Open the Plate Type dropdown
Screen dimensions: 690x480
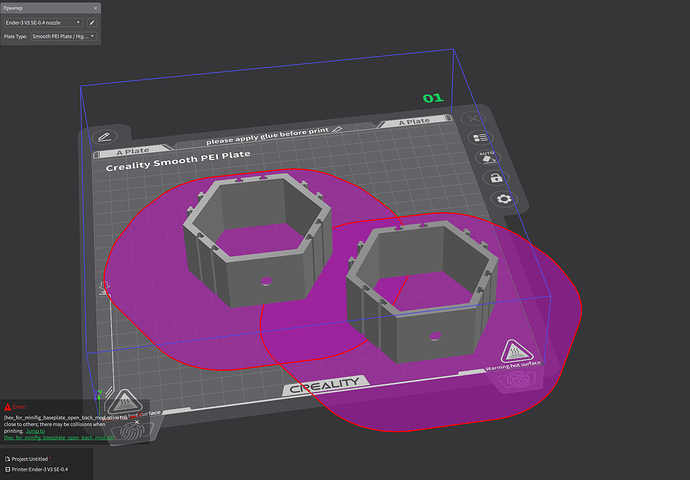[x=63, y=36]
